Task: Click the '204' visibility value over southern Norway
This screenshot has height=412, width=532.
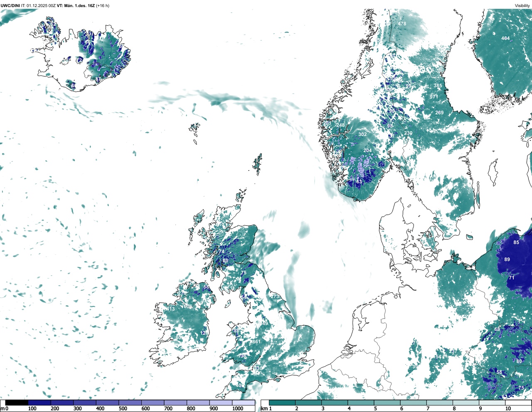Action: pos(367,150)
